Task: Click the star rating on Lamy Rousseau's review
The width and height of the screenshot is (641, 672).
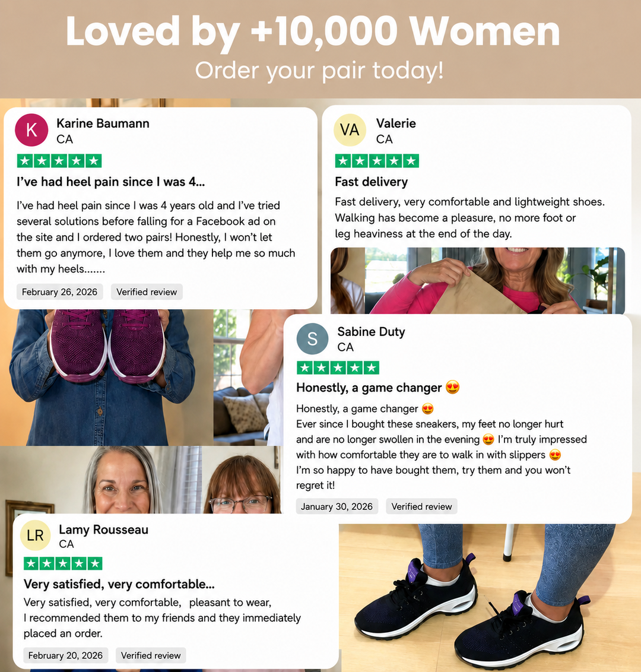Action: 63,563
